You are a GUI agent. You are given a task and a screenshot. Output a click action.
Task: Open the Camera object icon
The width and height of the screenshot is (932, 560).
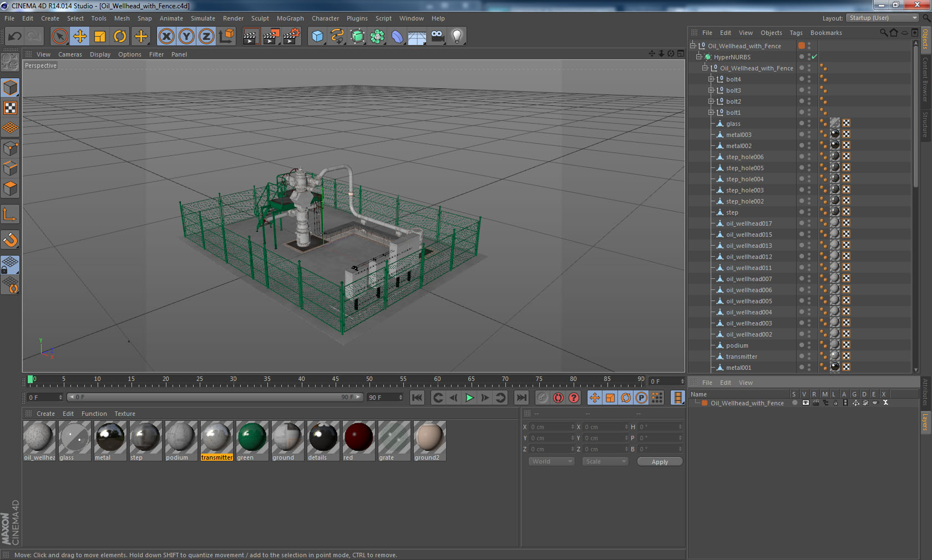437,37
